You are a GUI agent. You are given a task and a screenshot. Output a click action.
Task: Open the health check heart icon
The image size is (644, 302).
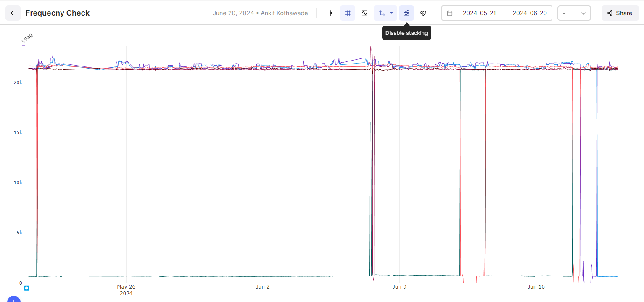pyautogui.click(x=423, y=13)
